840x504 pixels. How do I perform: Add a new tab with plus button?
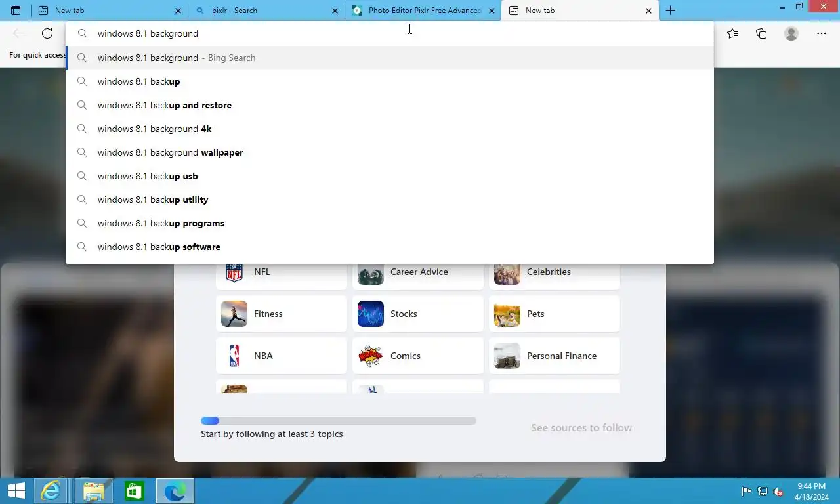670,10
